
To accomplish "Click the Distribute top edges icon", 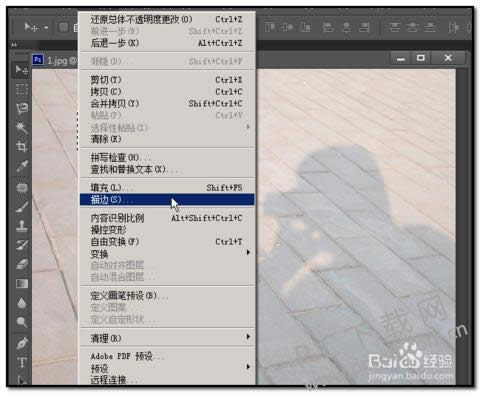I will [x=394, y=27].
